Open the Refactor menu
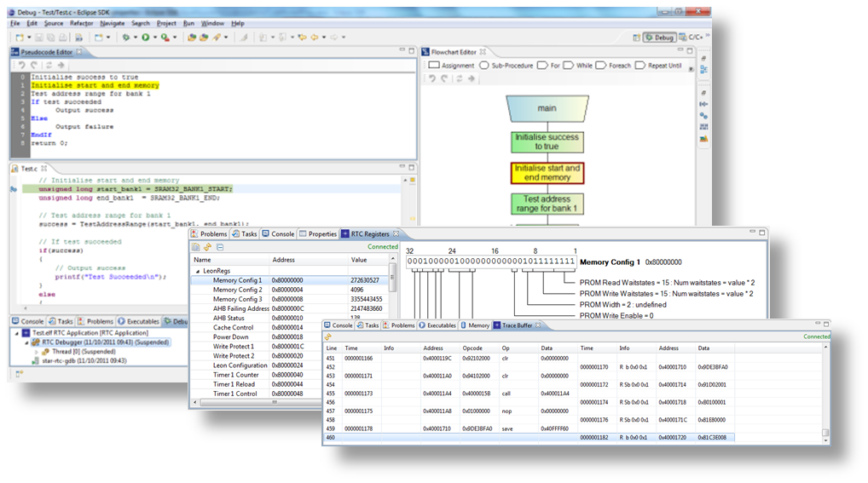The height and width of the screenshot is (483, 868). pos(82,24)
